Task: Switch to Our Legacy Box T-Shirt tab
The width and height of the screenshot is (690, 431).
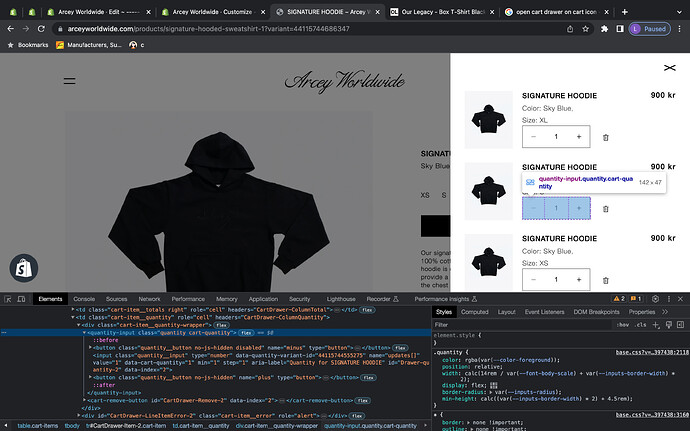Action: point(442,12)
